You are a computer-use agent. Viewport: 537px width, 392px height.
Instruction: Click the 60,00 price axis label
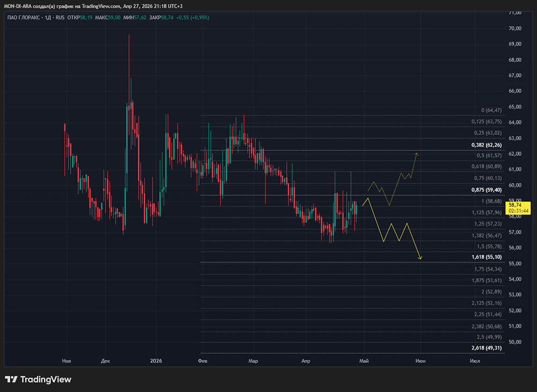tap(515, 185)
